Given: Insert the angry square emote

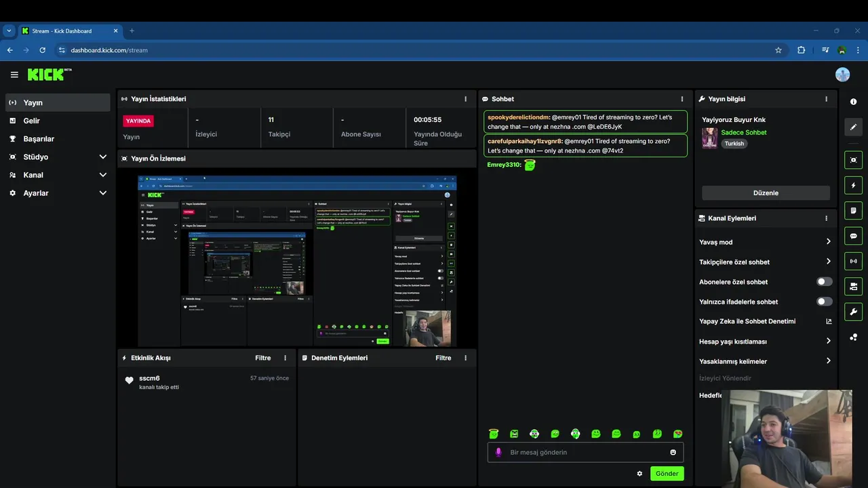Looking at the screenshot, I should [x=514, y=434].
